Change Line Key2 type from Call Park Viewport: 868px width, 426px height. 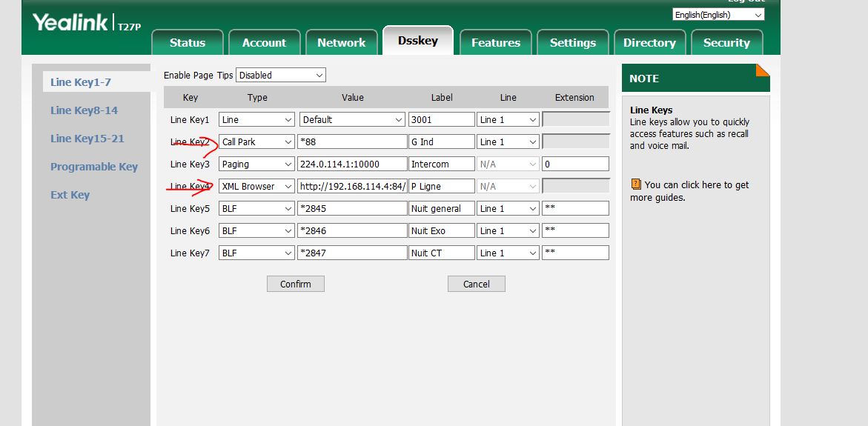[x=256, y=142]
